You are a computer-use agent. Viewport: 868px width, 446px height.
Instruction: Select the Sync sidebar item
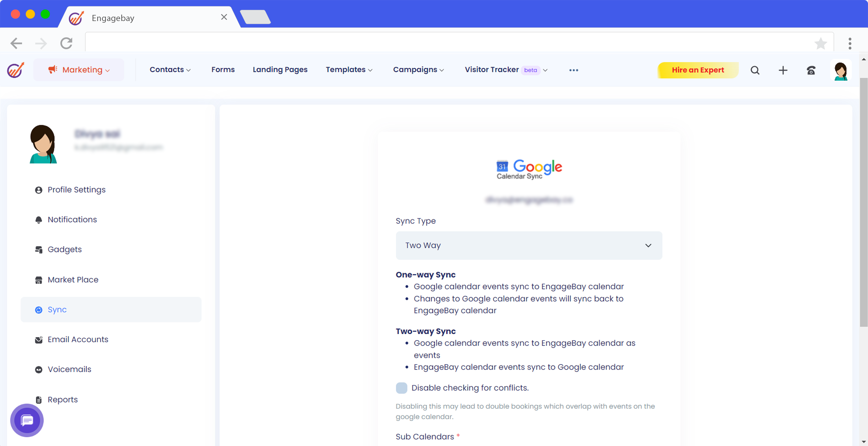point(111,310)
